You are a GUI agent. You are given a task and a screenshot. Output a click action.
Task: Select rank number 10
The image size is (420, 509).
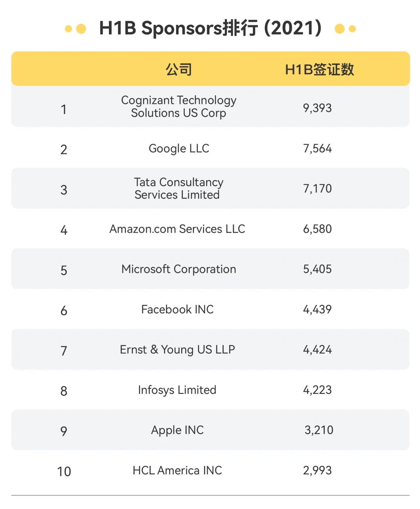[64, 472]
